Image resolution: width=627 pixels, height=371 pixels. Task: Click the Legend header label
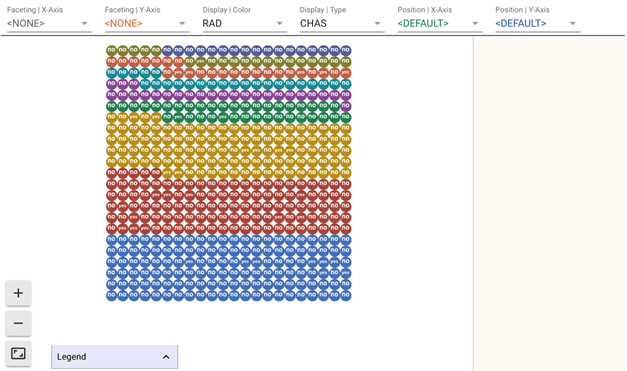[72, 357]
